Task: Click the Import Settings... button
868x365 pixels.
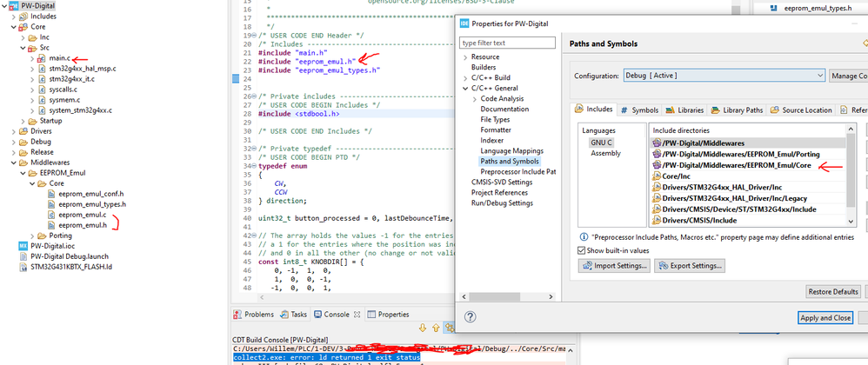Action: point(614,266)
